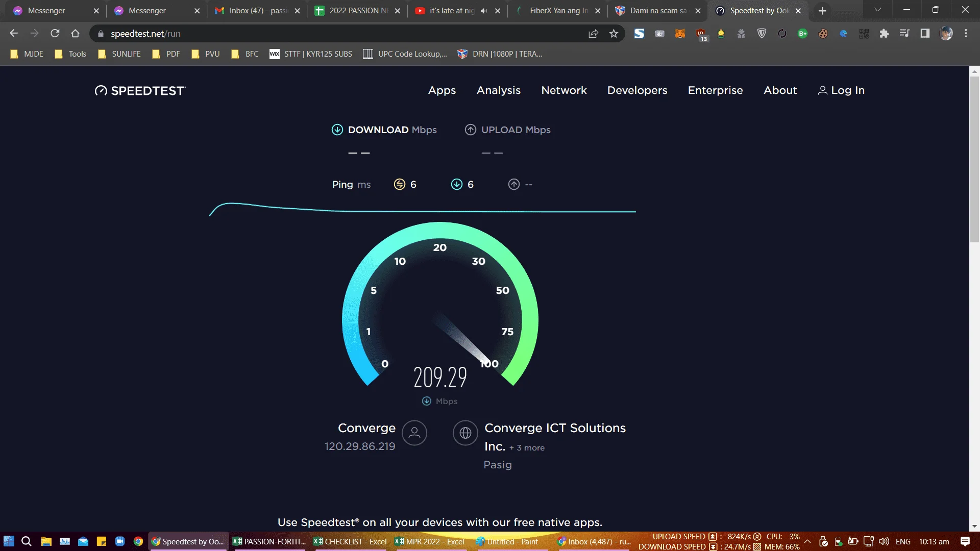Open the STTF | KYR125 SUBS bookmark
This screenshot has width=980, height=551.
coord(311,54)
